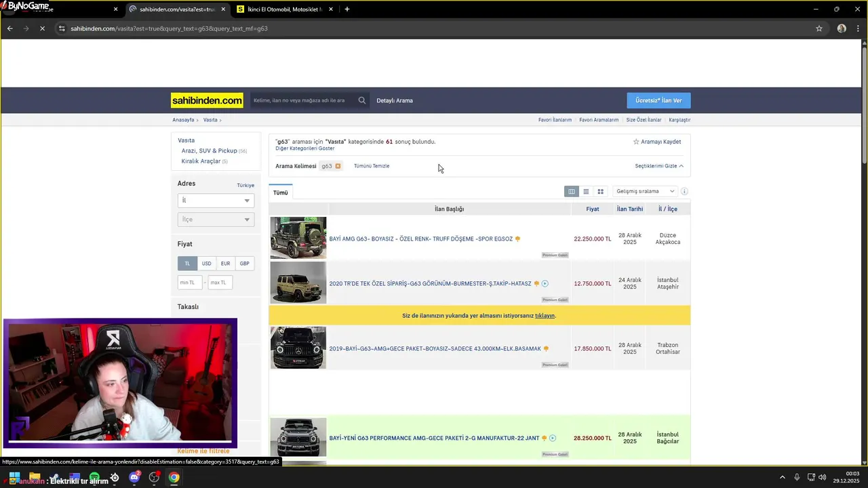Screen dimensions: 868x488
Task: Open Kiralık Araçlar category
Action: coord(201,161)
